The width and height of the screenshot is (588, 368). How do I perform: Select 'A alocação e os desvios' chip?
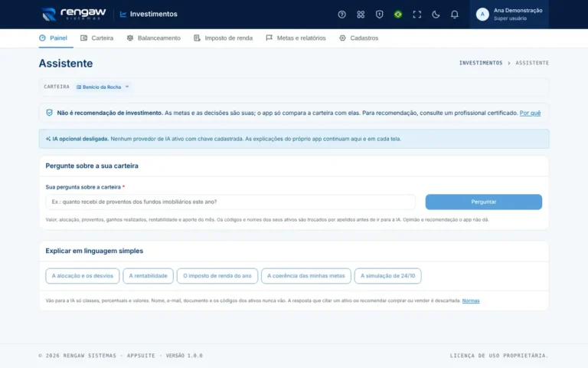[x=83, y=276]
